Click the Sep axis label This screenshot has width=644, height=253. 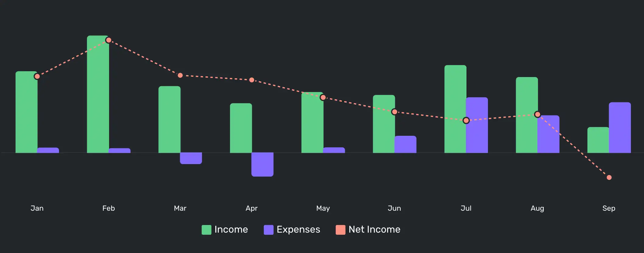(x=609, y=209)
